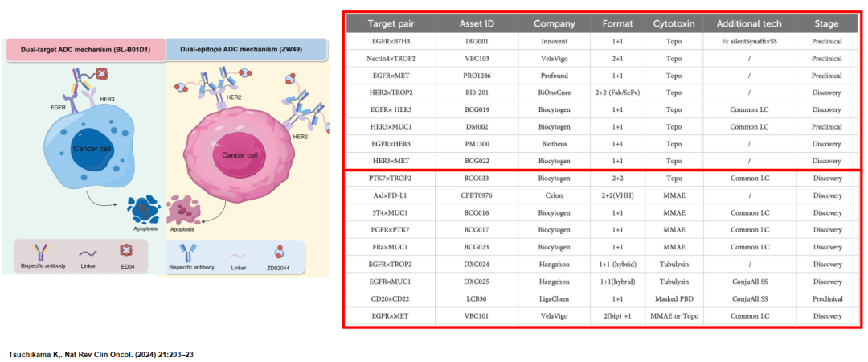868x362 pixels.
Task: Select asset ID DXC025
Action: [x=477, y=281]
